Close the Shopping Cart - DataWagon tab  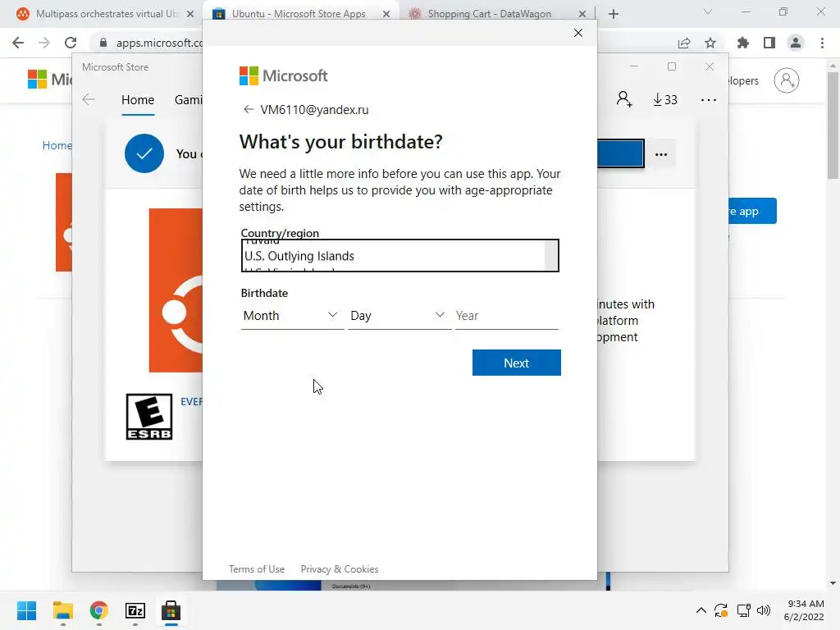click(582, 14)
